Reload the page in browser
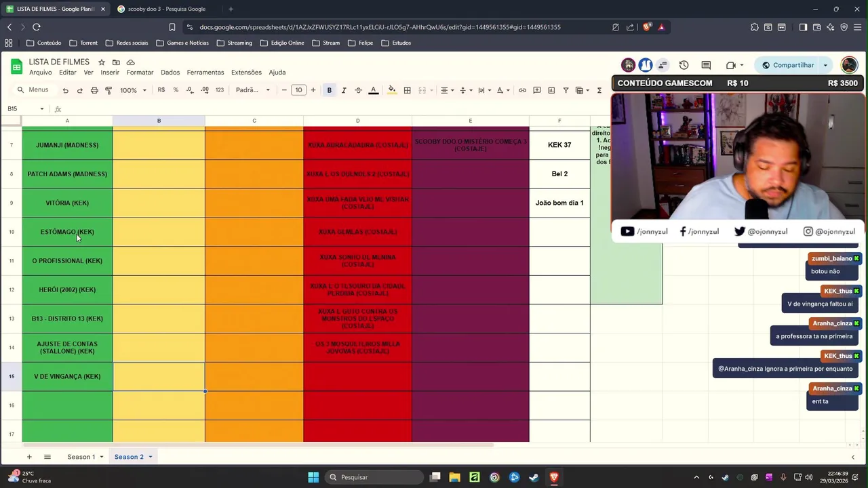Viewport: 868px width, 488px height. (36, 27)
